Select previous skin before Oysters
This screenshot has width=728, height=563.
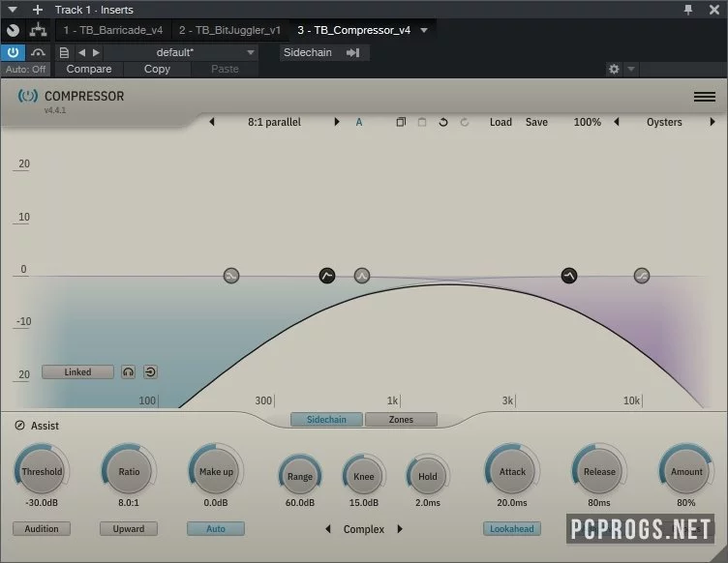[x=617, y=122]
